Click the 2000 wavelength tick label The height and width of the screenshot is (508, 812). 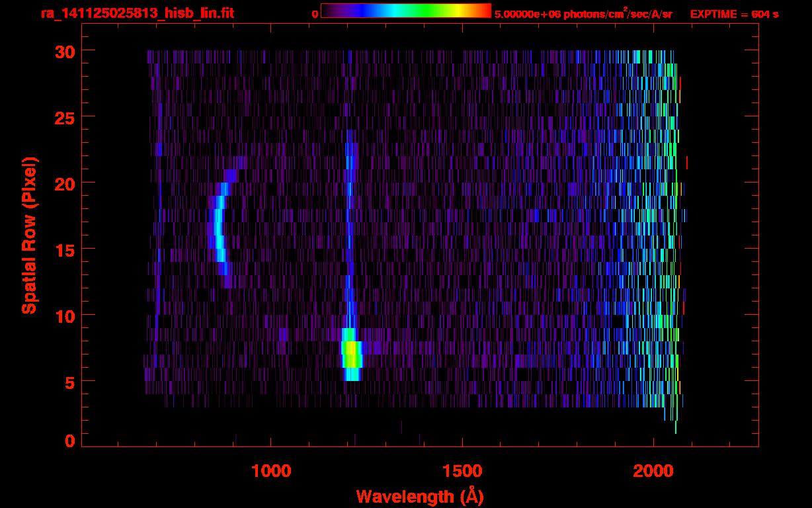[x=653, y=471]
